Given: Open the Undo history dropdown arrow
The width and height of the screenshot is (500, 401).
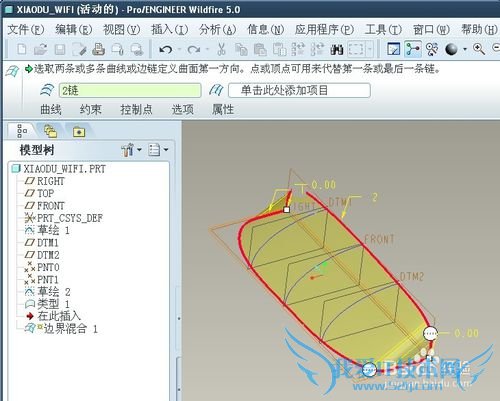Looking at the screenshot, I should tap(179, 49).
